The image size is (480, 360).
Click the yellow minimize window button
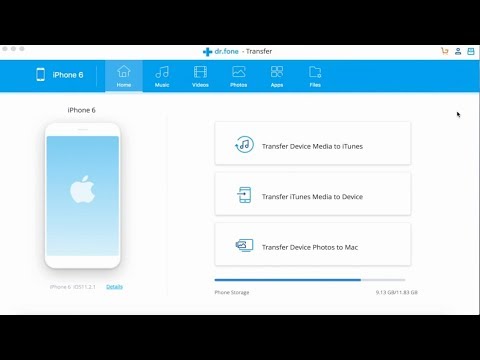coord(13,49)
